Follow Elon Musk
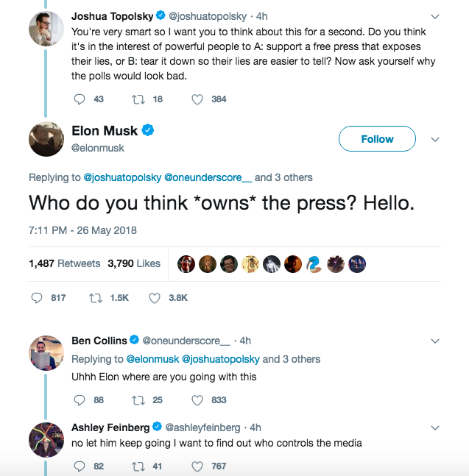The image size is (469, 476). pyautogui.click(x=377, y=139)
